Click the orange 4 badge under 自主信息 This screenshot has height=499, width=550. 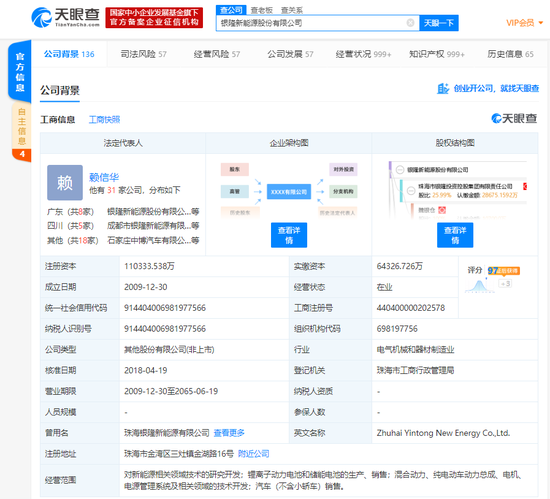click(x=22, y=154)
